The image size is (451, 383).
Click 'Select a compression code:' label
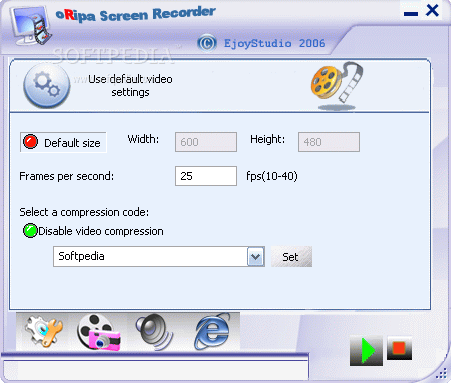click(x=84, y=212)
